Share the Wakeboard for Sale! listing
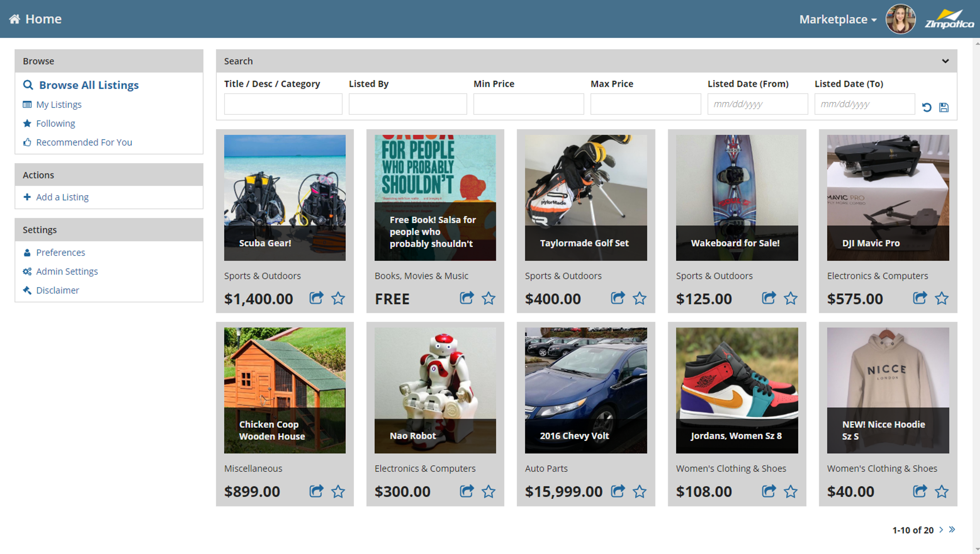The width and height of the screenshot is (980, 554). (x=769, y=298)
